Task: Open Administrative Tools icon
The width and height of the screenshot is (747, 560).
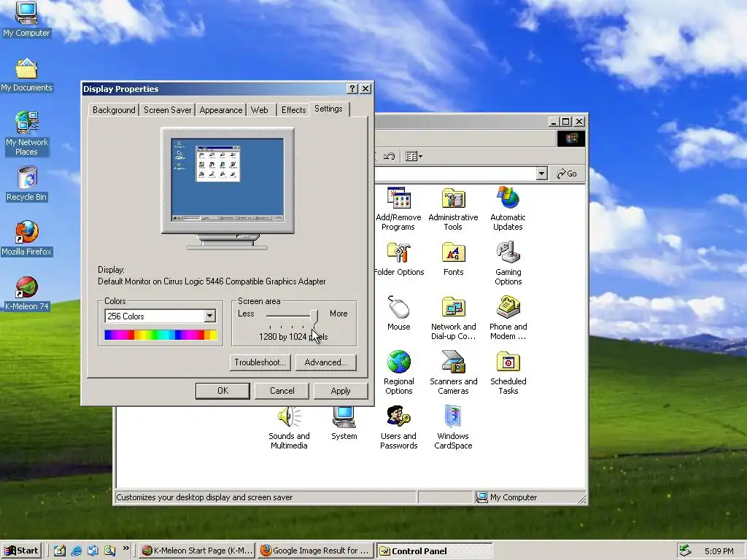Action: (453, 209)
